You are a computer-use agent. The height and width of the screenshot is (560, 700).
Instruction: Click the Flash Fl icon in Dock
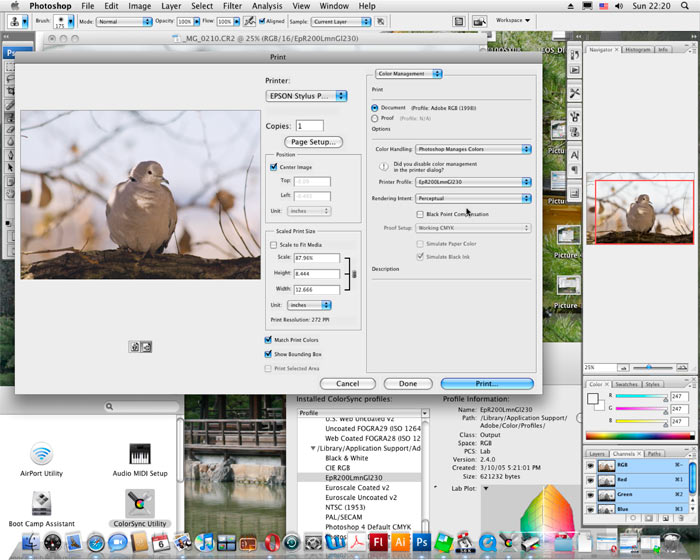(x=379, y=542)
